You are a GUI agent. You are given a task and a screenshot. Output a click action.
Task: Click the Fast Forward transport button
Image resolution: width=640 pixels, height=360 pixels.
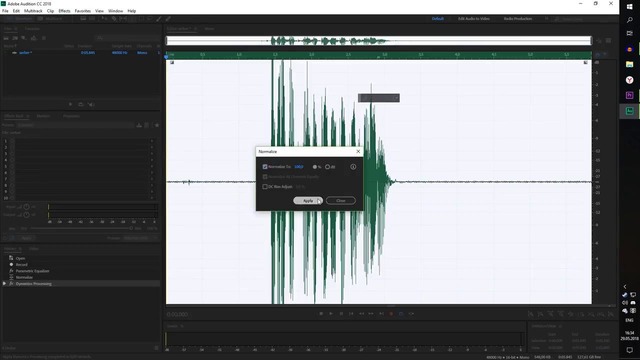click(x=371, y=313)
